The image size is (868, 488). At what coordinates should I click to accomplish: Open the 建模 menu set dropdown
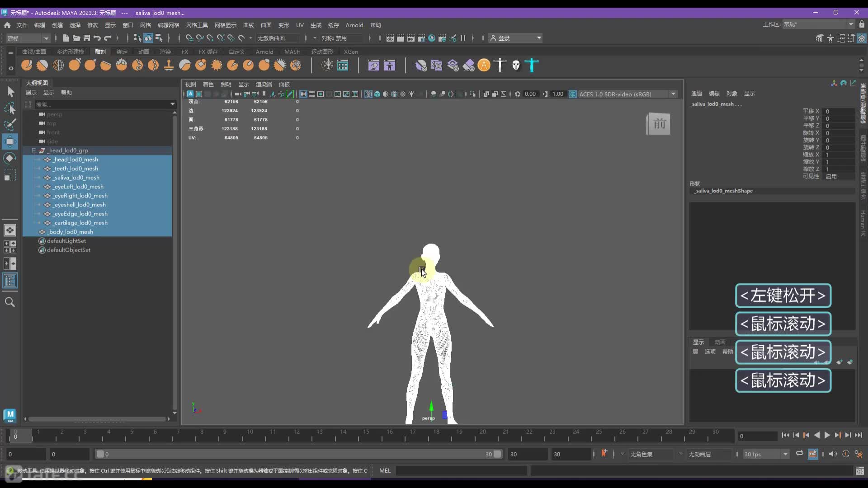[x=28, y=38]
